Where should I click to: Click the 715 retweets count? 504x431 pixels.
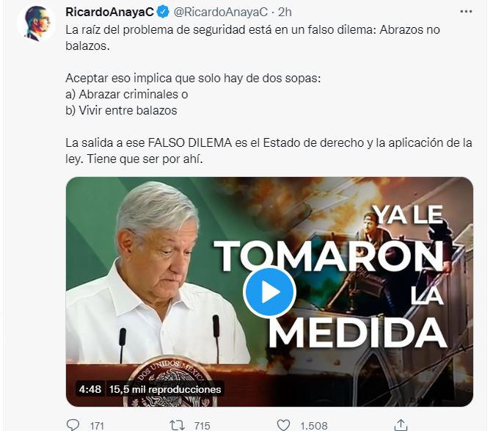click(202, 426)
